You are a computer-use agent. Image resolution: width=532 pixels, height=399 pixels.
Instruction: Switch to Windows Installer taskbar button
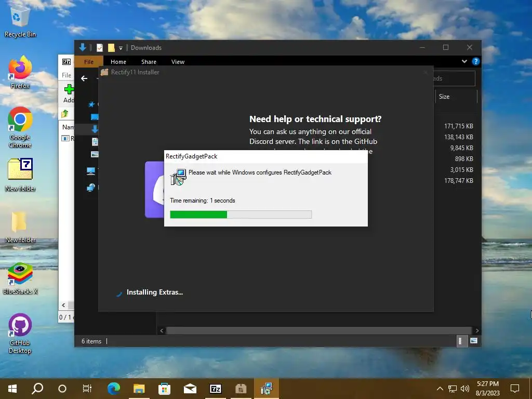click(267, 389)
